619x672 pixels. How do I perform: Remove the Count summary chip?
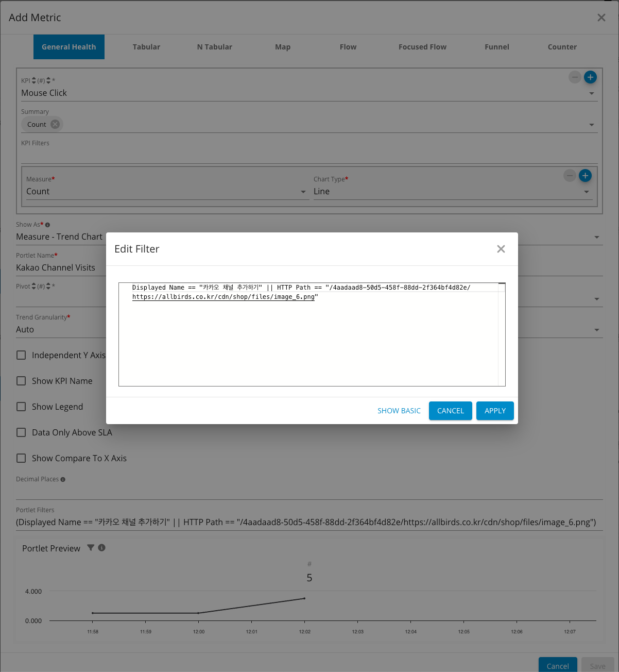click(55, 124)
